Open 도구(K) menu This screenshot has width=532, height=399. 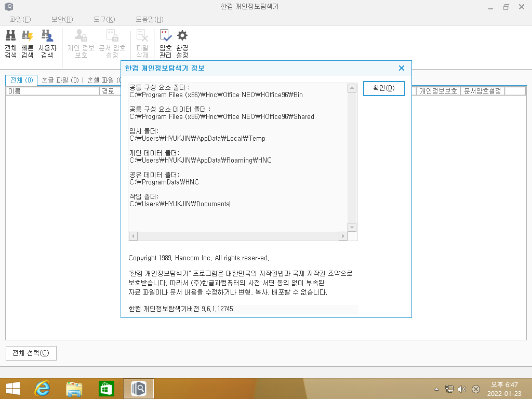tap(104, 19)
